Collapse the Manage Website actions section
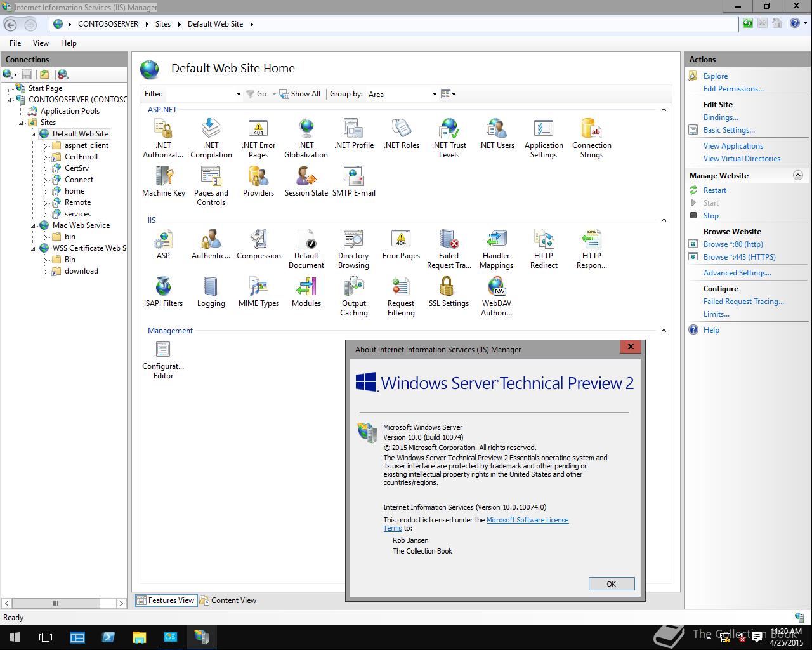 (x=798, y=175)
